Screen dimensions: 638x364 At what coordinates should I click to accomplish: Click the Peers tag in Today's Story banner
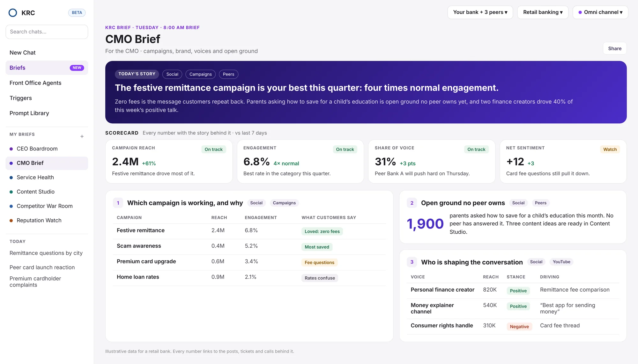(x=228, y=74)
